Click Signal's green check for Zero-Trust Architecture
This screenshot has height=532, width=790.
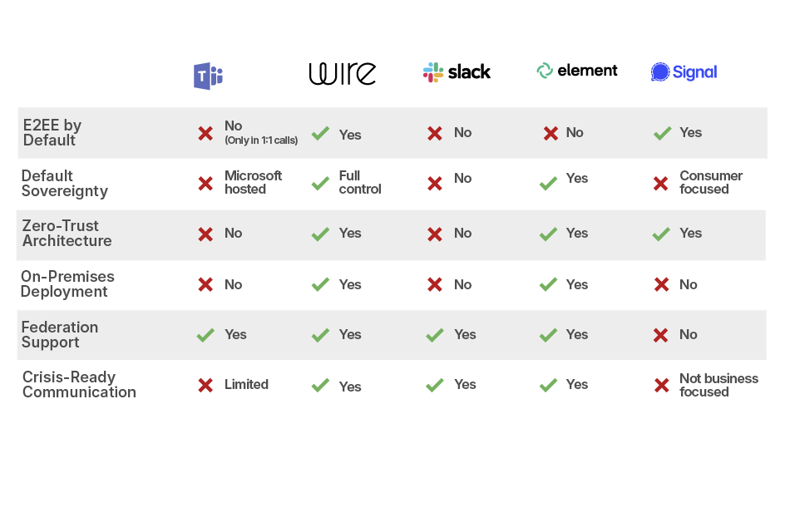pos(662,234)
